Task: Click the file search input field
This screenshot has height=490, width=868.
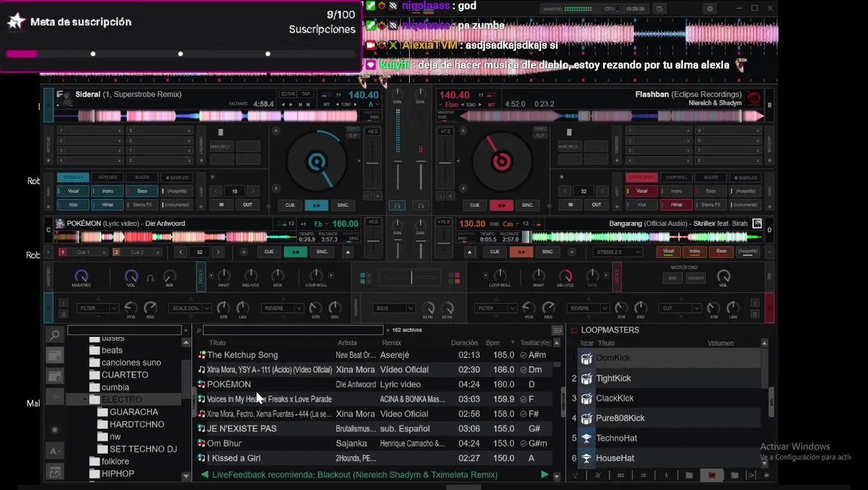Action: pyautogui.click(x=293, y=330)
